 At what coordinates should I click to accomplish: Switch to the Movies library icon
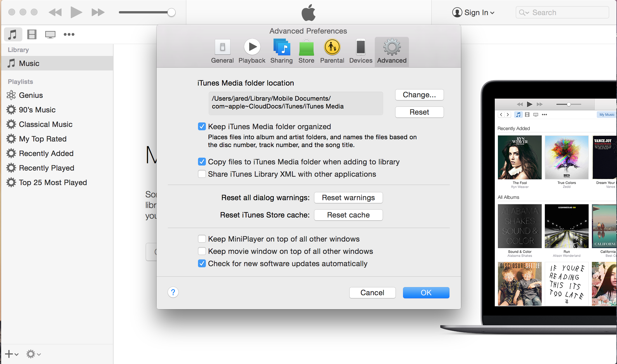32,34
